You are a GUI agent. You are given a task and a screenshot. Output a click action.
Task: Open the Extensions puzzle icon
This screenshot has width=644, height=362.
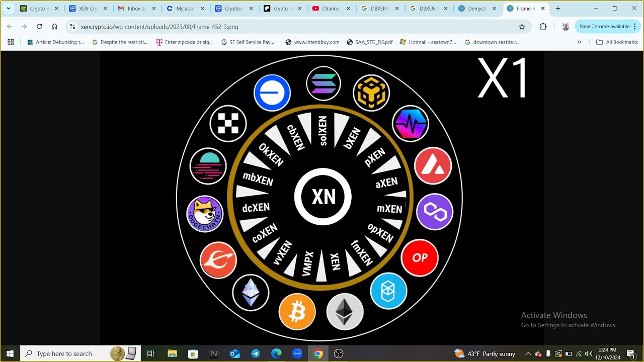(x=543, y=27)
